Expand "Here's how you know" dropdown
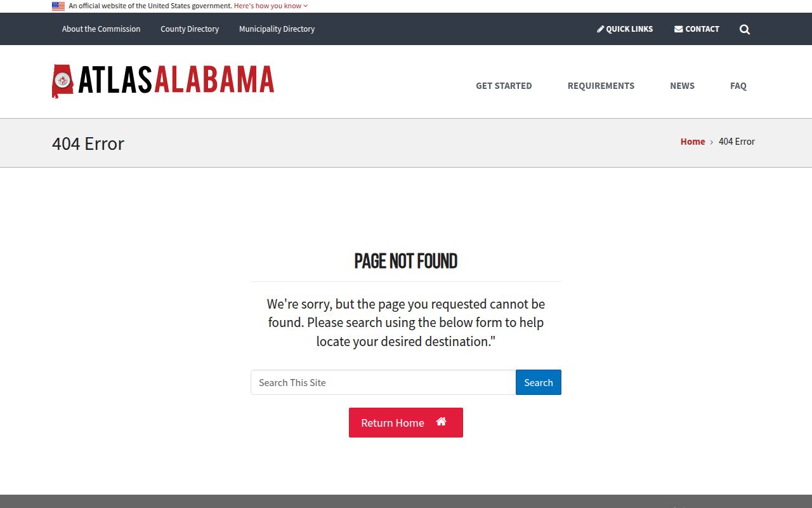812x508 pixels. pos(271,6)
